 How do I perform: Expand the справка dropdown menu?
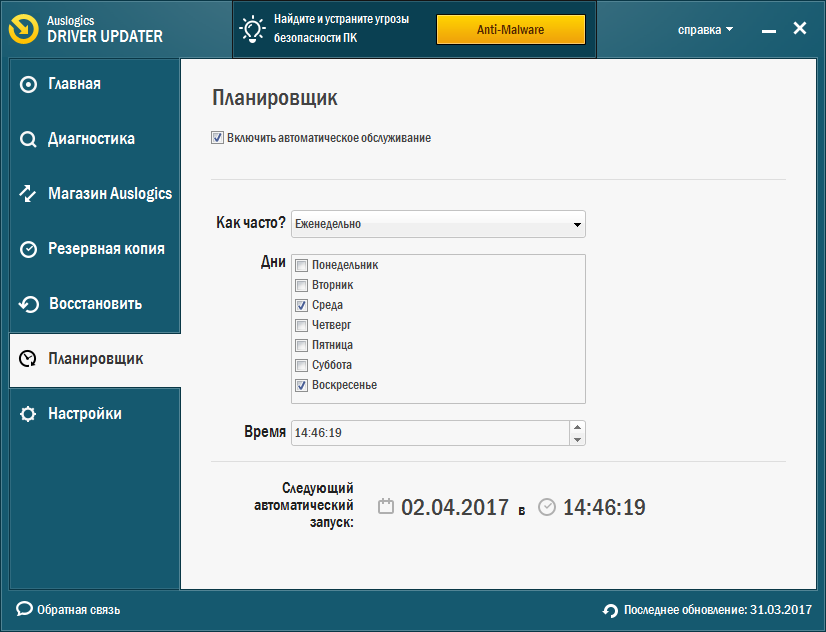[x=706, y=29]
